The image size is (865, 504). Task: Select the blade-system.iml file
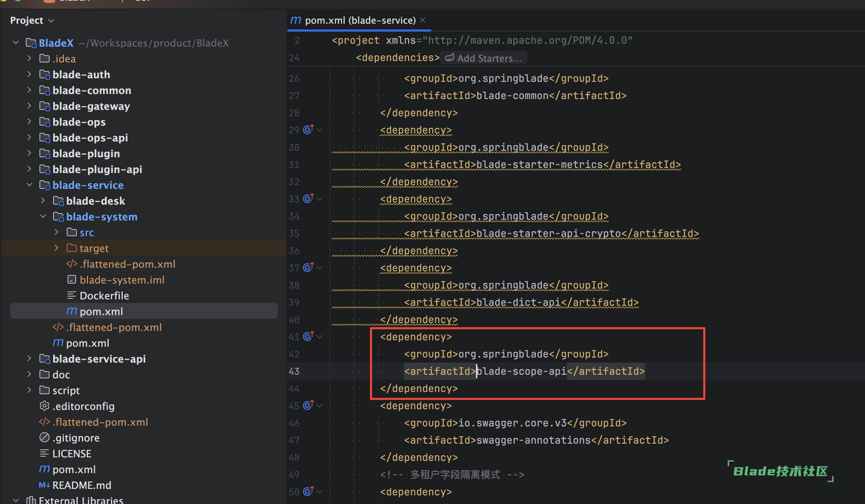tap(122, 280)
